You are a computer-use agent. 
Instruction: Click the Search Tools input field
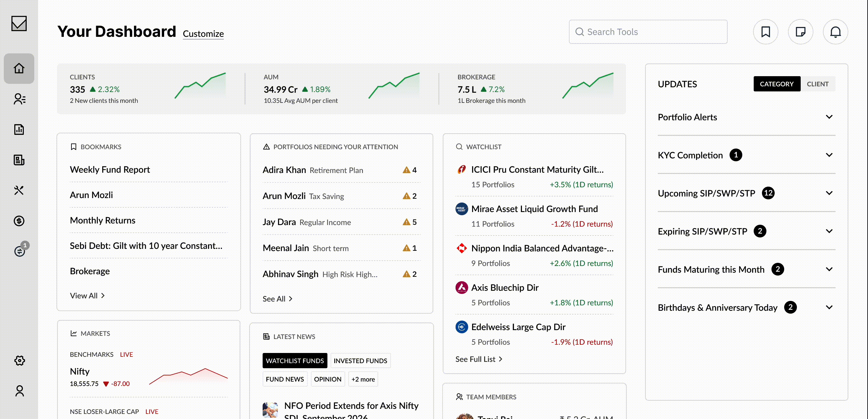pos(648,32)
